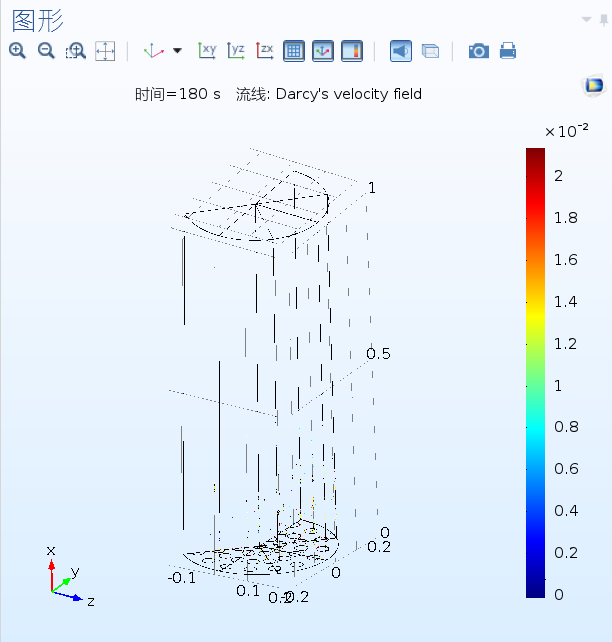Click the xyz orientation triad
This screenshot has width=612, height=642.
pos(68,577)
